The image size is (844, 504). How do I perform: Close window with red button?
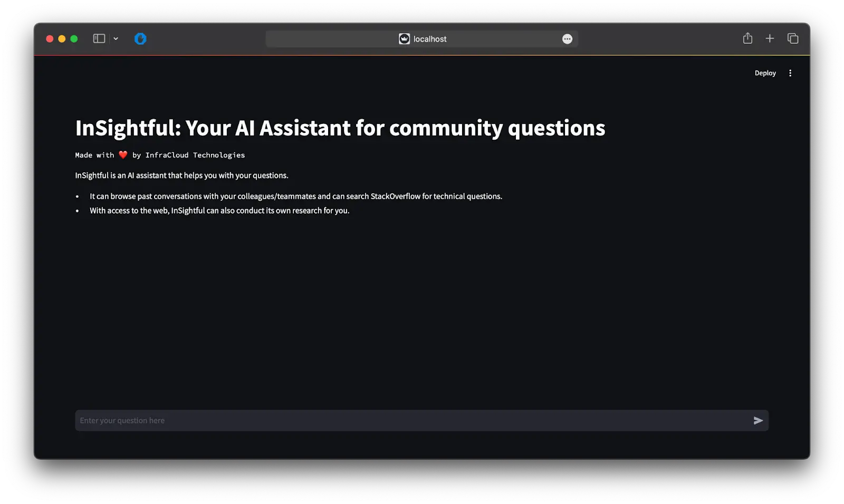pos(50,38)
